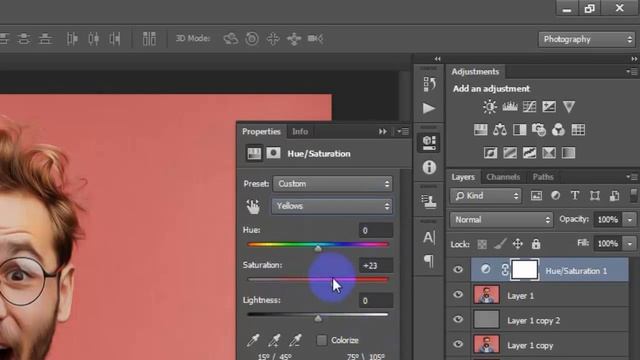
Task: Add a Black & White adjustment
Action: (x=519, y=130)
